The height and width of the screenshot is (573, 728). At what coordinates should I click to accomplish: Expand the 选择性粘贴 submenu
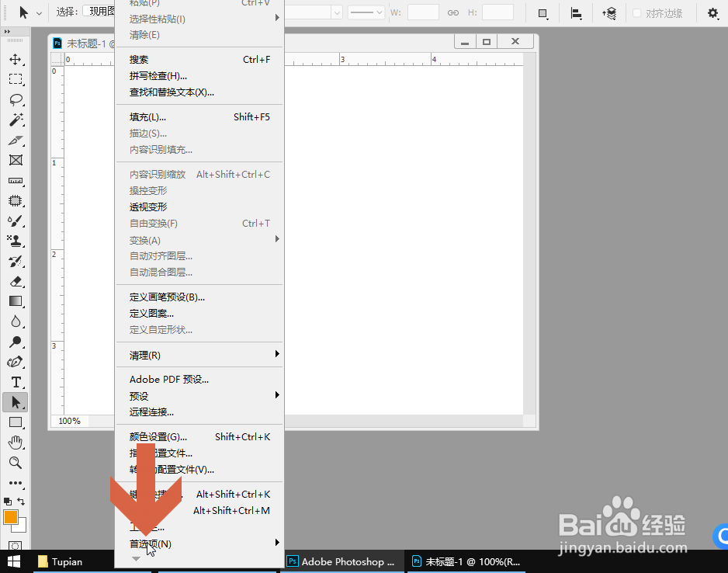(x=199, y=19)
